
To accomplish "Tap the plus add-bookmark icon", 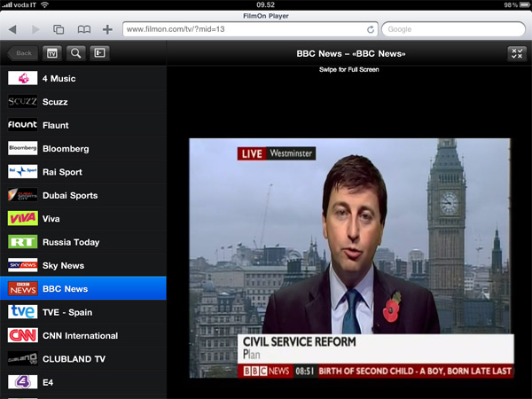I will 107,29.
